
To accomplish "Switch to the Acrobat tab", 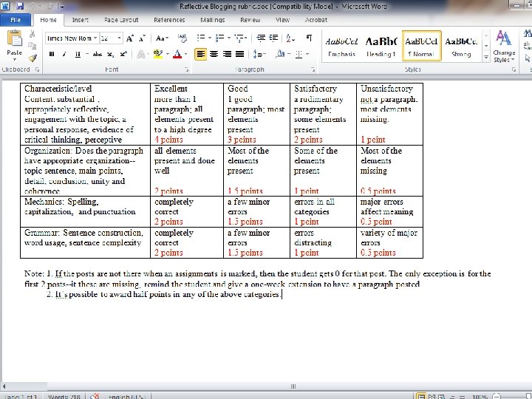I will pos(316,20).
